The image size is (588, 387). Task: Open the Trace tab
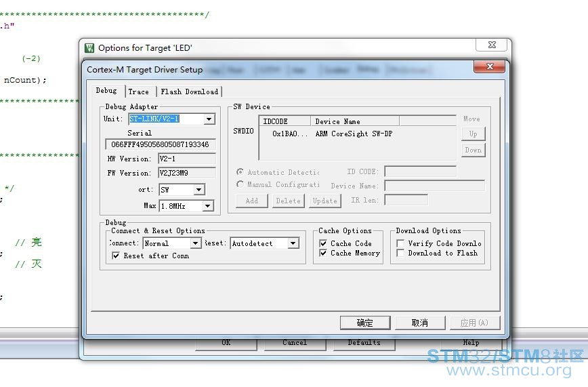(x=138, y=91)
